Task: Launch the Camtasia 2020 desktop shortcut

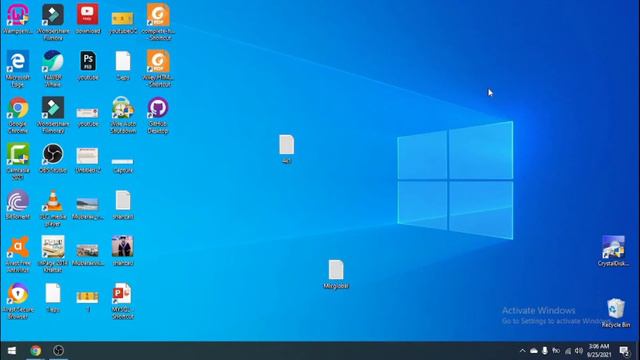Action: pos(18,162)
